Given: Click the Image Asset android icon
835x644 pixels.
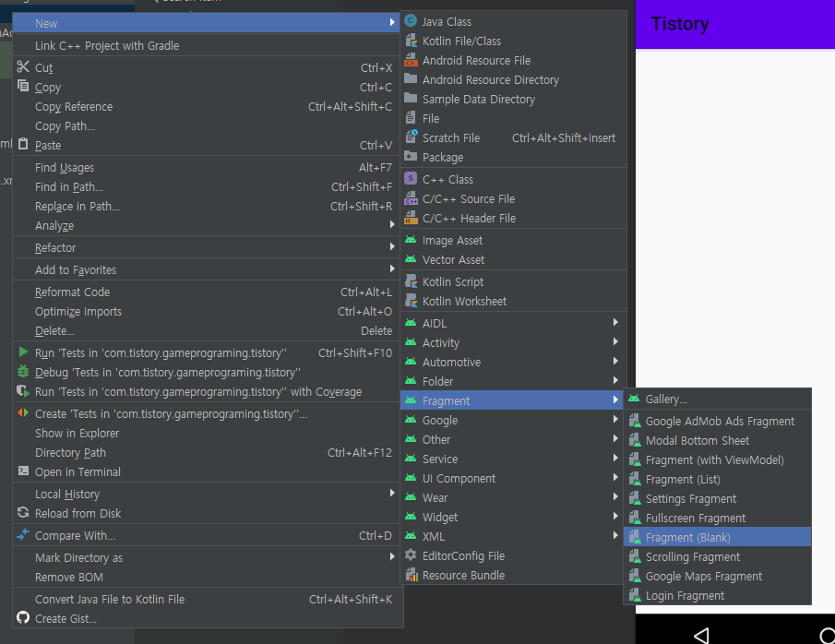Looking at the screenshot, I should [411, 240].
